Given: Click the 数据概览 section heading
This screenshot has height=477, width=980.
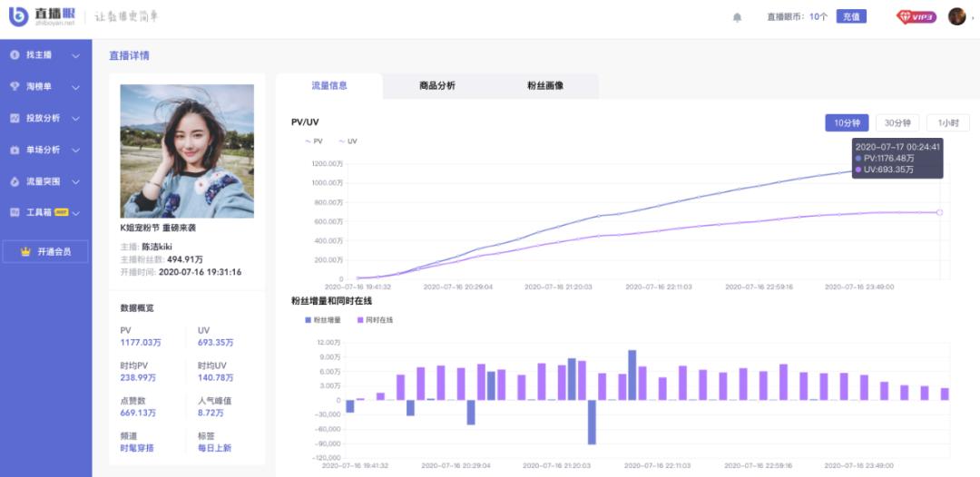Looking at the screenshot, I should coord(138,307).
